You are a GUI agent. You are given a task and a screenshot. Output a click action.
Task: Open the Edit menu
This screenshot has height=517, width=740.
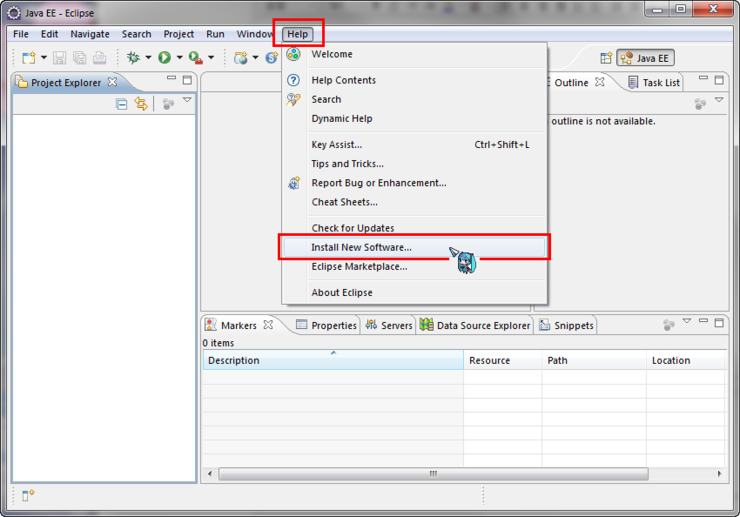point(49,34)
